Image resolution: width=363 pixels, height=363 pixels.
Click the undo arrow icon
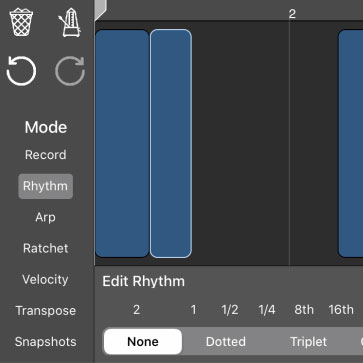[21, 71]
